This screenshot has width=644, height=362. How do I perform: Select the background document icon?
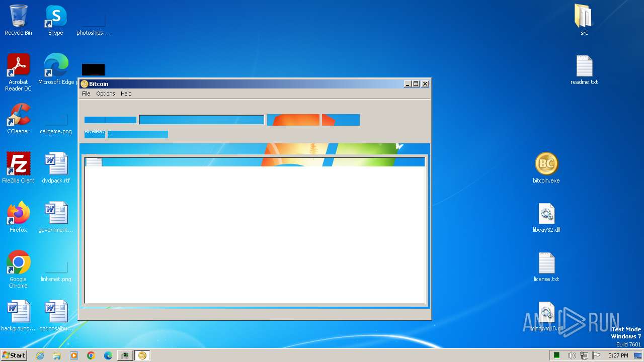pyautogui.click(x=18, y=316)
